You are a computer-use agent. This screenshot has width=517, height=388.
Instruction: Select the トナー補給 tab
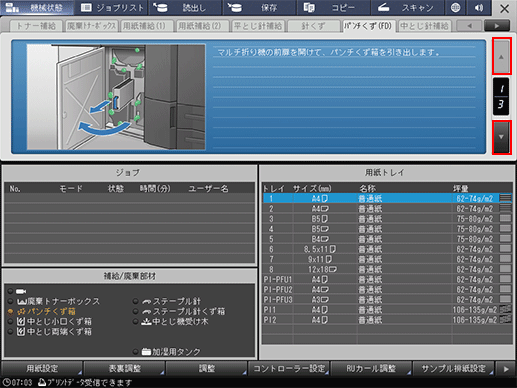coord(36,26)
